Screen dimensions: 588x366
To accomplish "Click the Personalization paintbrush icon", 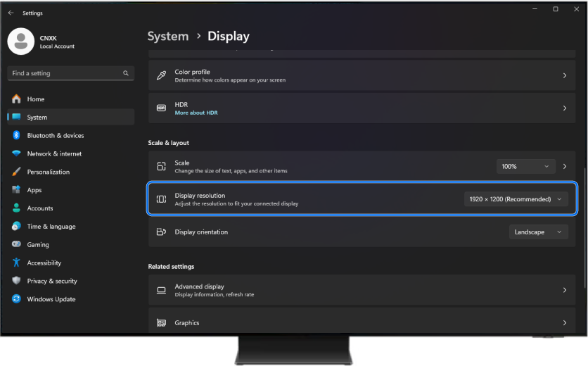I will 16,172.
